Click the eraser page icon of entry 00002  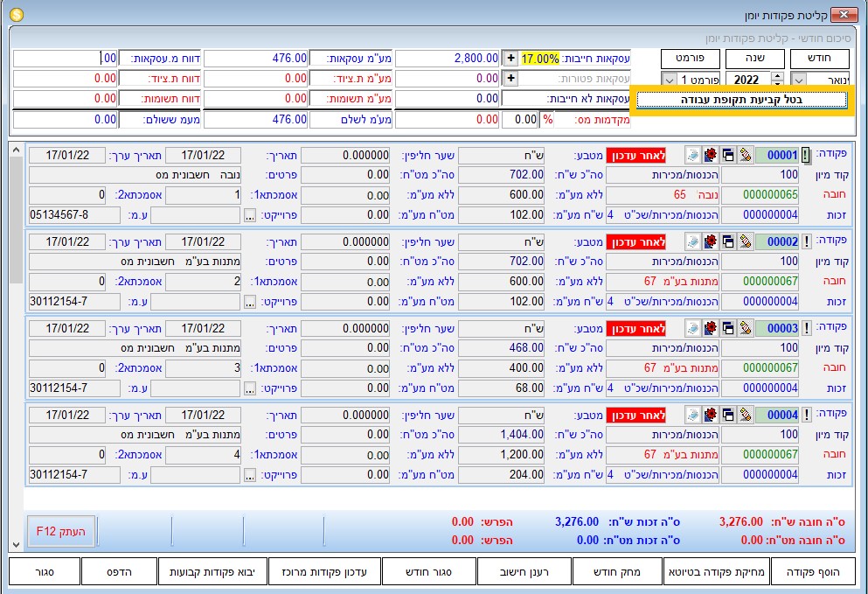click(692, 241)
